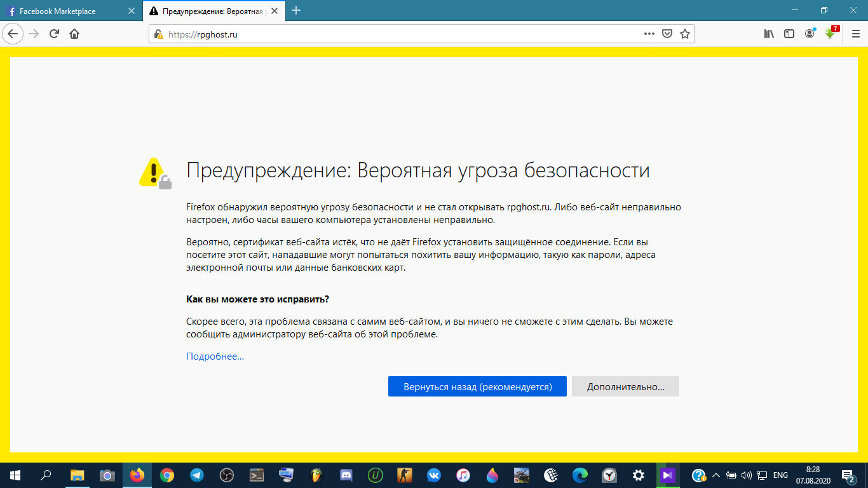Switch to the Facebook Marketplace tab
The width and height of the screenshot is (868, 488).
pos(64,11)
